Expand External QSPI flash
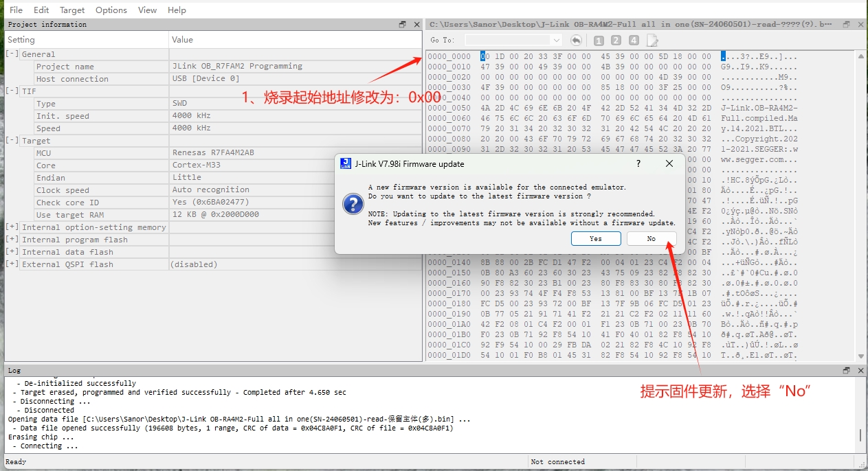The image size is (868, 471). point(12,264)
